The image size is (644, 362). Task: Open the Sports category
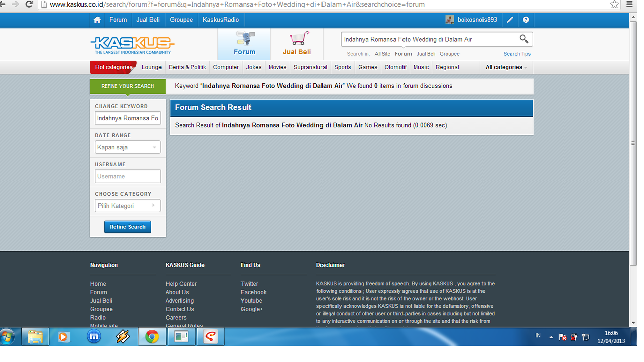(343, 67)
